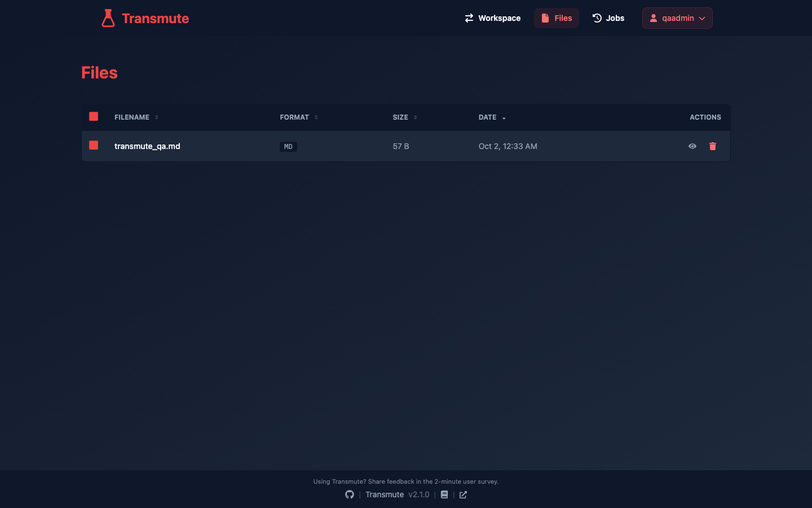The width and height of the screenshot is (812, 508).
Task: Delete transmute_qa.md using the trash icon
Action: tap(713, 146)
